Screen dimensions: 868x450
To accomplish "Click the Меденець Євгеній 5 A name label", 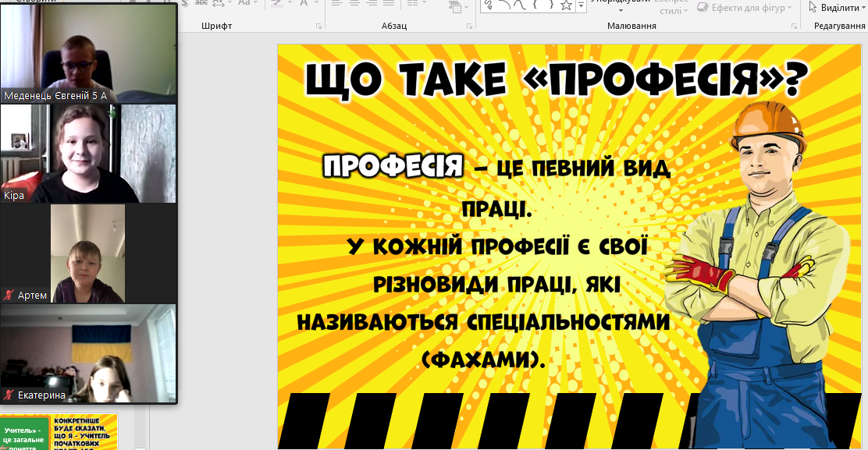I will (55, 96).
